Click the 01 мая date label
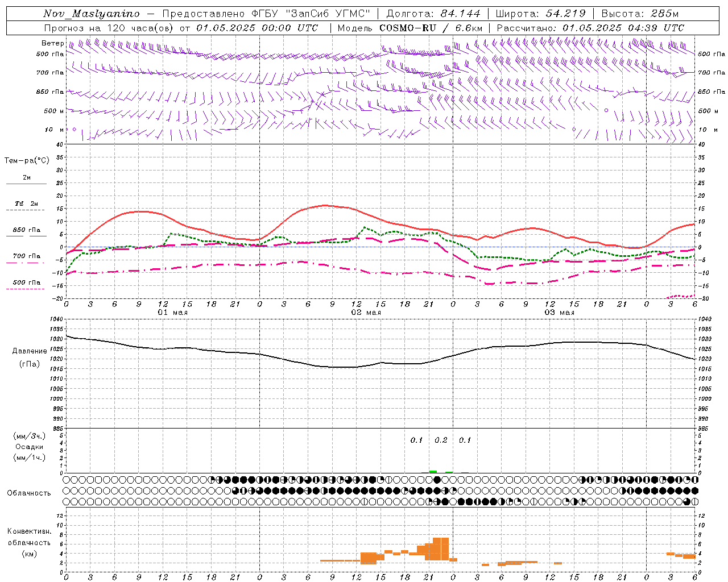728x582 pixels. coord(172,313)
